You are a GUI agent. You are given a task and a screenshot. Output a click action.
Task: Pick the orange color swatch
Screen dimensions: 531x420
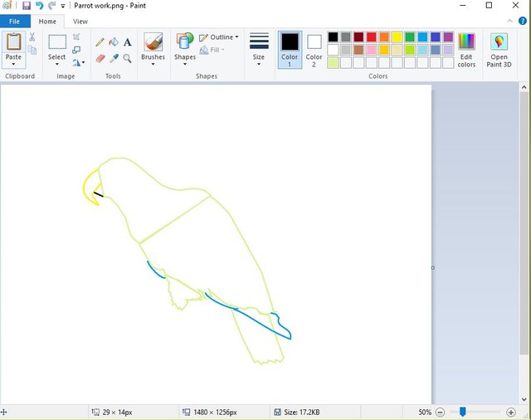point(384,37)
